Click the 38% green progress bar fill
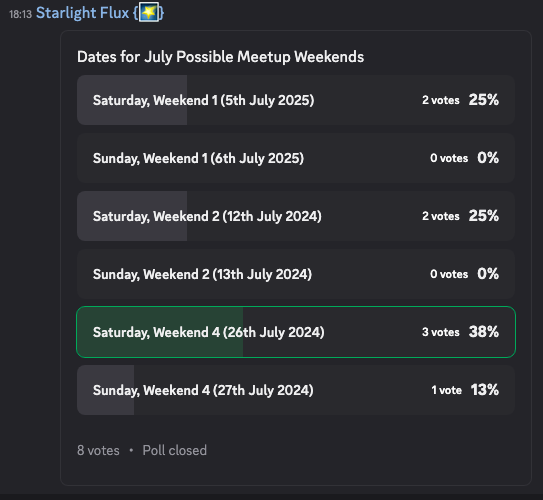The width and height of the screenshot is (543, 500). pyautogui.click(x=160, y=332)
